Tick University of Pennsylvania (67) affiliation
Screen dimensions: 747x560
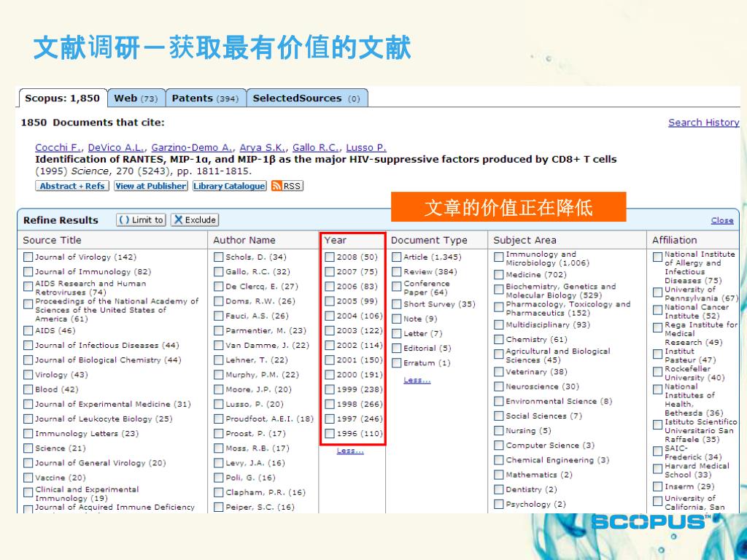[x=658, y=292]
